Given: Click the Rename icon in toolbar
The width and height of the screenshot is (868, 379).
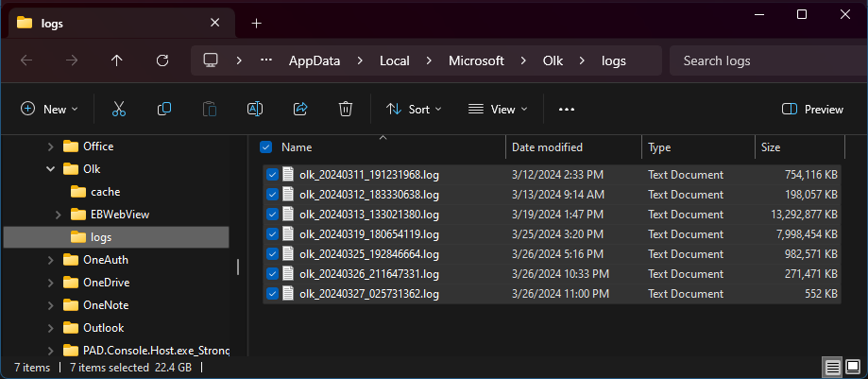Looking at the screenshot, I should (x=254, y=110).
